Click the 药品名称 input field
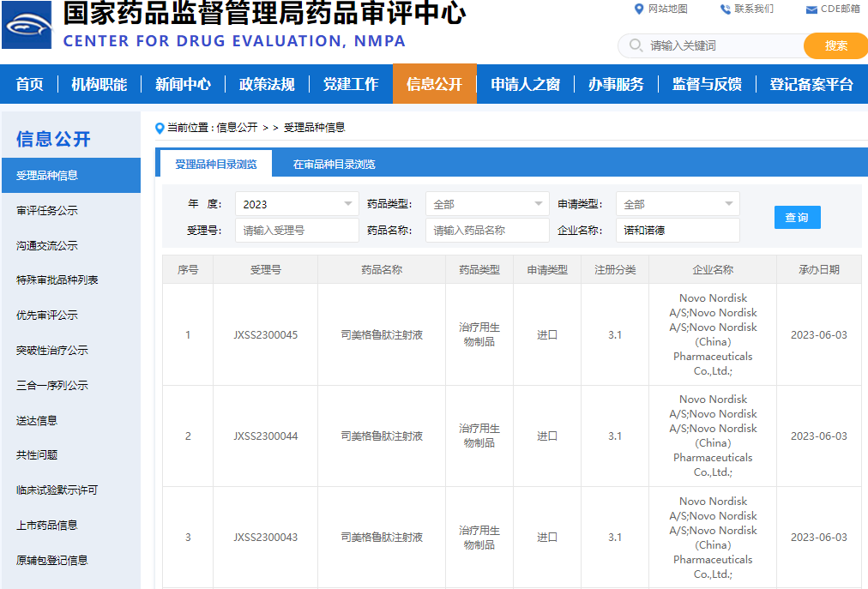 click(x=487, y=231)
